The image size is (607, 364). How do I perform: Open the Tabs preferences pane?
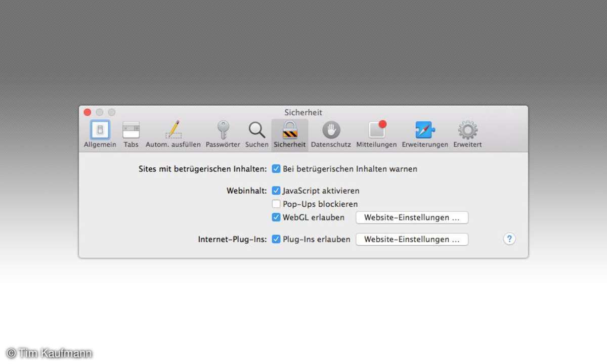131,134
